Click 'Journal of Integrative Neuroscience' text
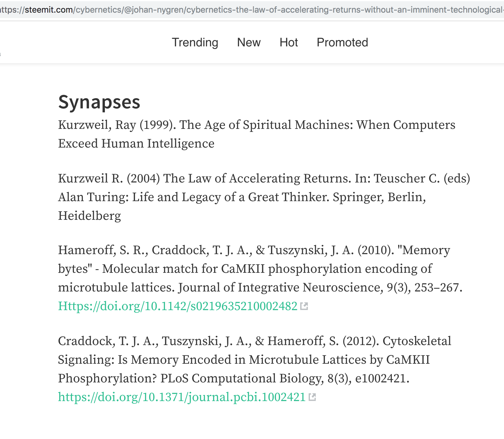Viewport: 504px width, 439px height. pyautogui.click(x=280, y=288)
